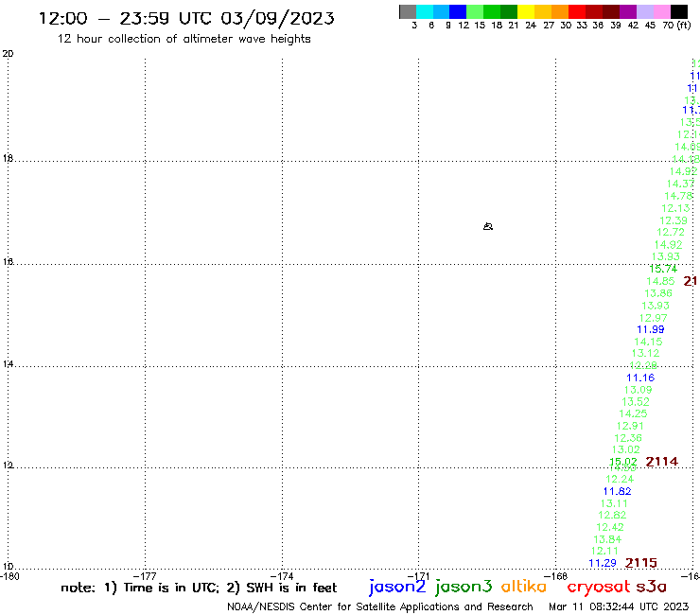Screen dimensions: 700x615
Task: Click the wave height value 13.84
Action: [x=607, y=539]
